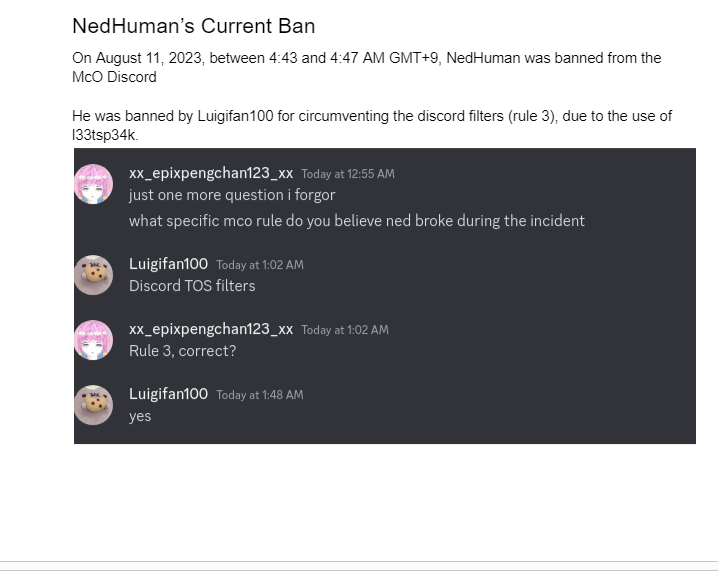Viewport: 718px width, 585px height.
Task: Click the message just one more question i forgor
Action: [x=232, y=195]
